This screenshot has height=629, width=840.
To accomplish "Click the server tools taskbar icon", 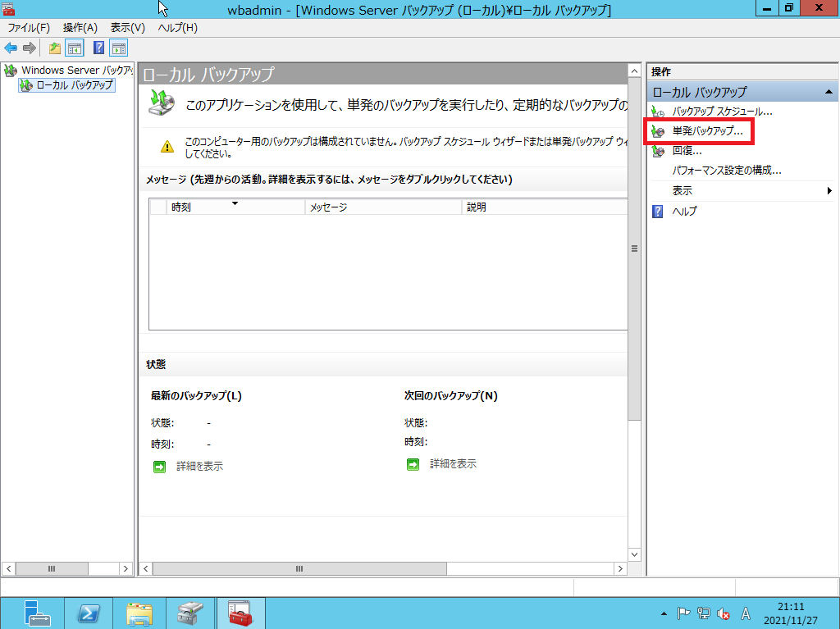I will 190,613.
